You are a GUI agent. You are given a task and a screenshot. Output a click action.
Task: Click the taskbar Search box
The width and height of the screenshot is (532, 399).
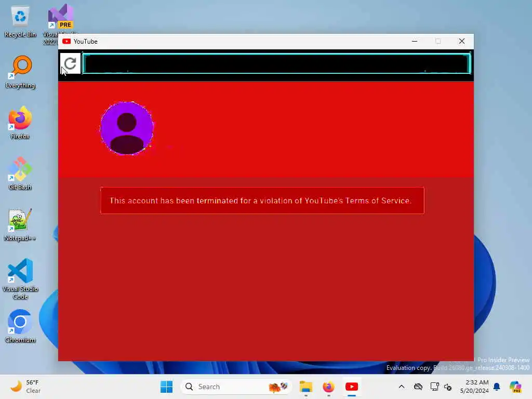(236, 387)
